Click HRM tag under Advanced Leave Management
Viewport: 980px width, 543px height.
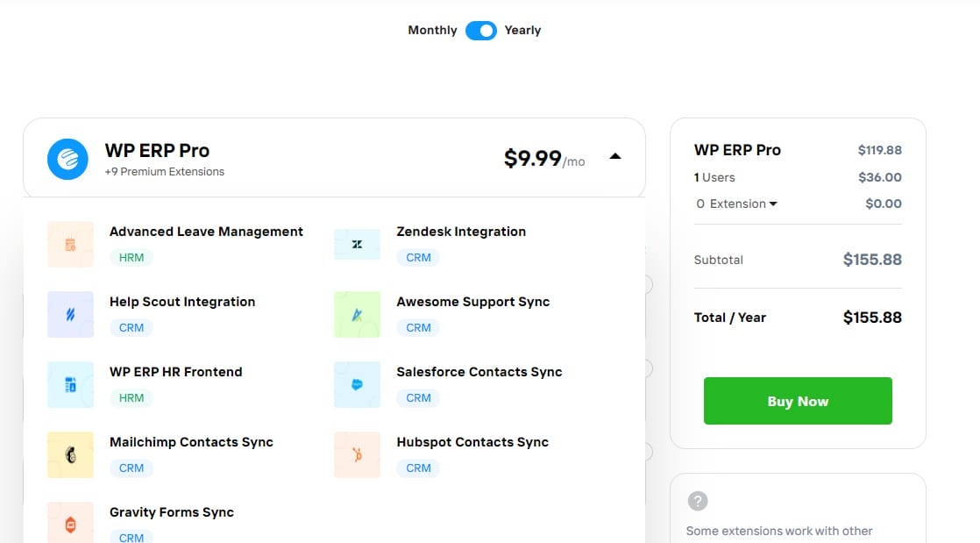tap(131, 258)
